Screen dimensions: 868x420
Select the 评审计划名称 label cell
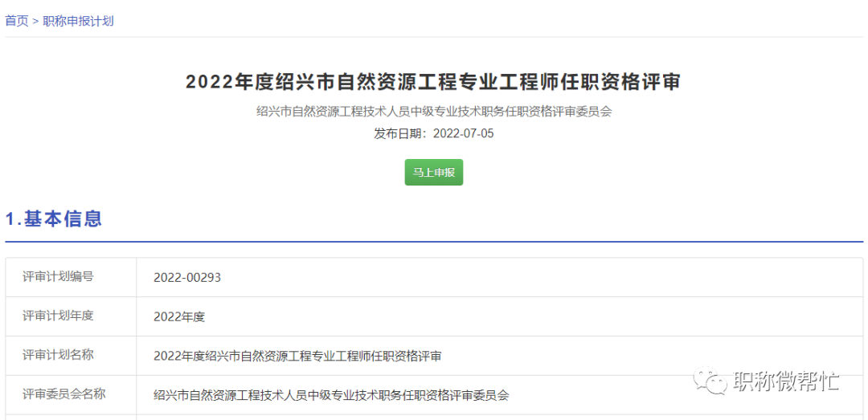(72, 356)
